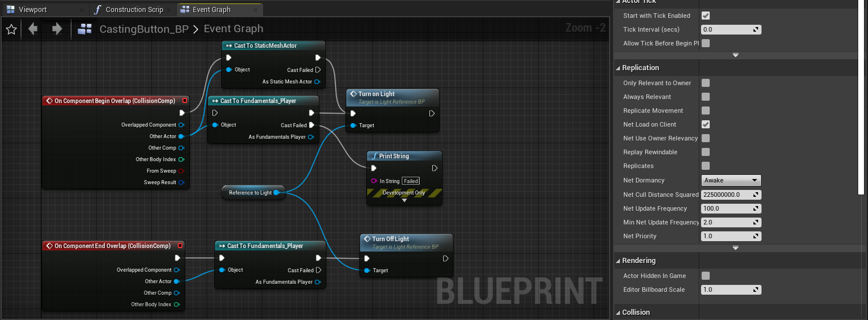Click the Reference to Light output pin
This screenshot has height=320, width=868.
tap(276, 193)
